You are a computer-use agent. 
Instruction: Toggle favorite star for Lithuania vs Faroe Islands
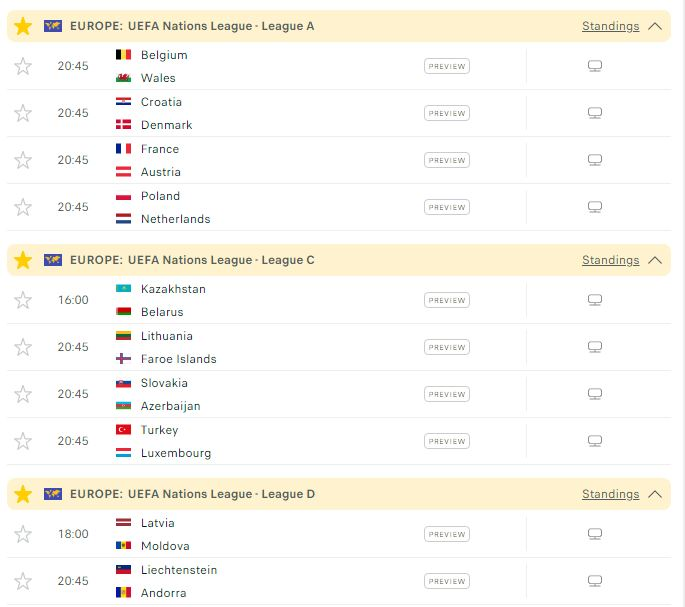click(x=23, y=347)
